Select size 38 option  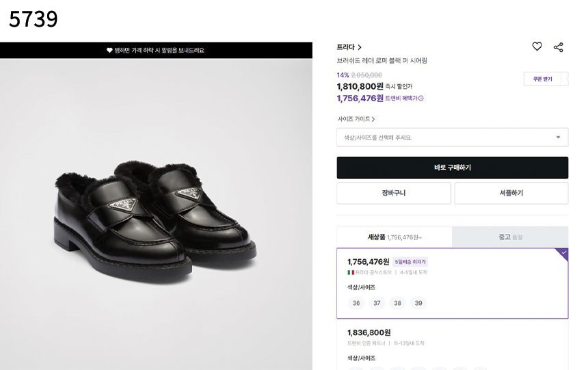397,303
